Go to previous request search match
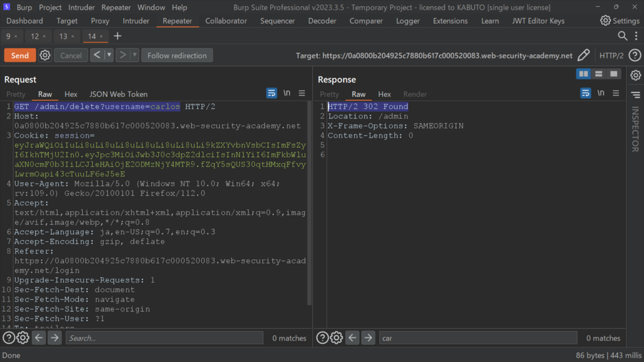The height and width of the screenshot is (362, 644). pyautogui.click(x=39, y=338)
